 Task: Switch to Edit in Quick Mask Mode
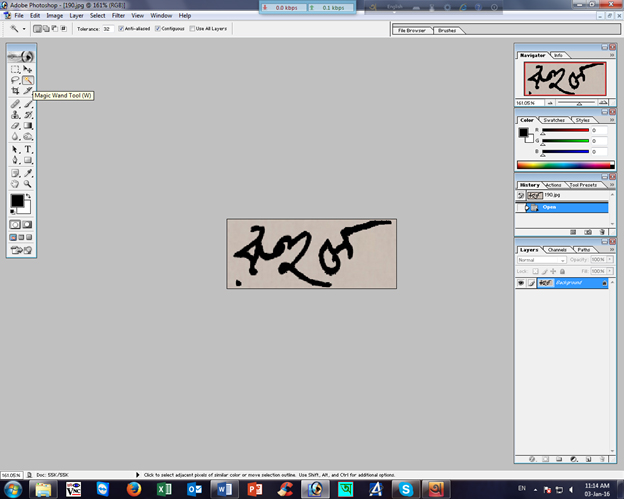(27, 224)
